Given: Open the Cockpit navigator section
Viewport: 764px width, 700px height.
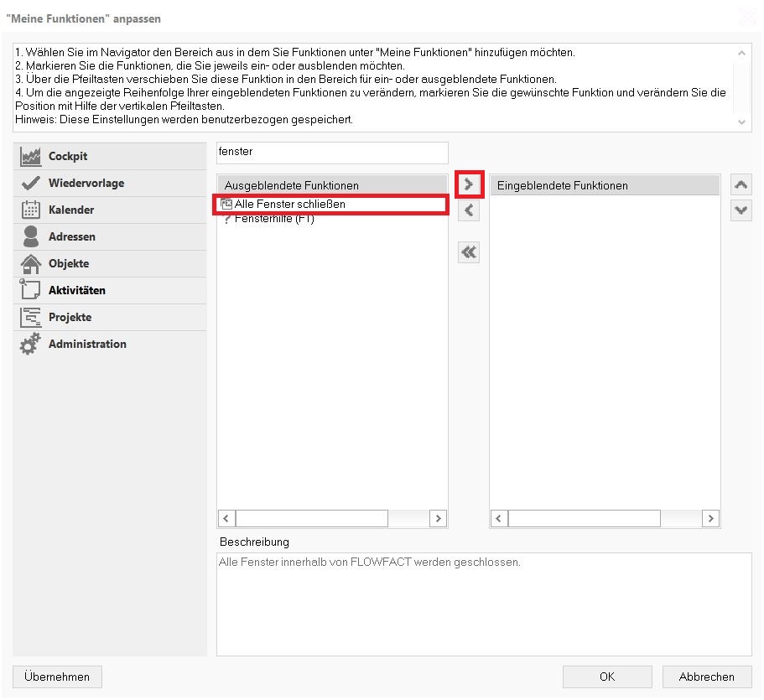Looking at the screenshot, I should pos(67,157).
